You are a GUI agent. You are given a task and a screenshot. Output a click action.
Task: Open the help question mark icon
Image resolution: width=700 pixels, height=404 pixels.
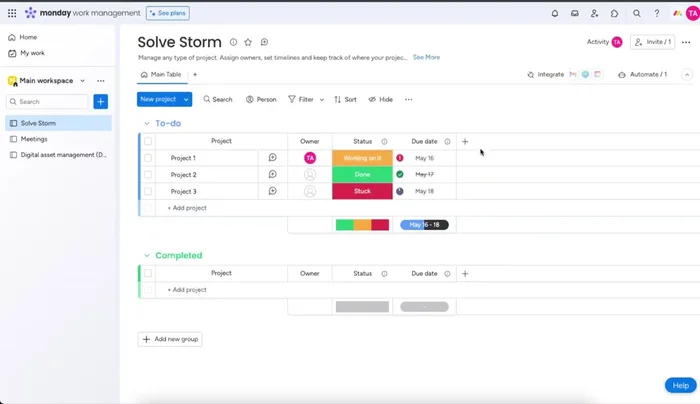(657, 13)
